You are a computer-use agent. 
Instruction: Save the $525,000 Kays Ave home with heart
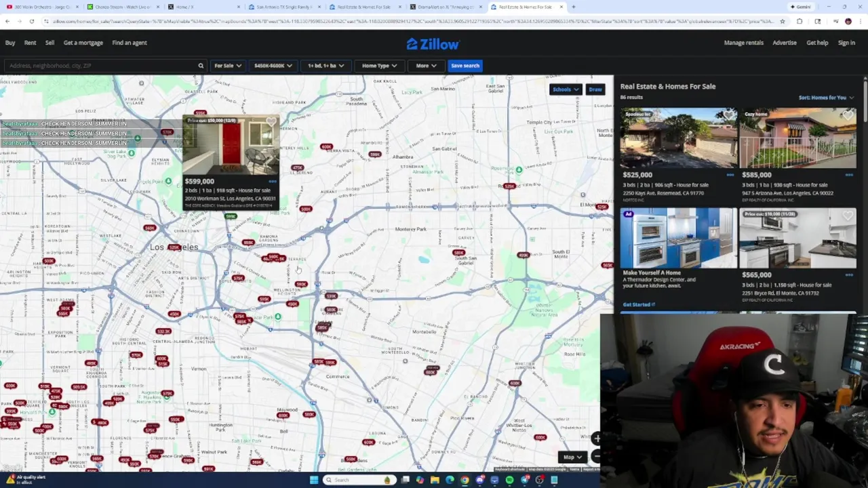coord(729,116)
